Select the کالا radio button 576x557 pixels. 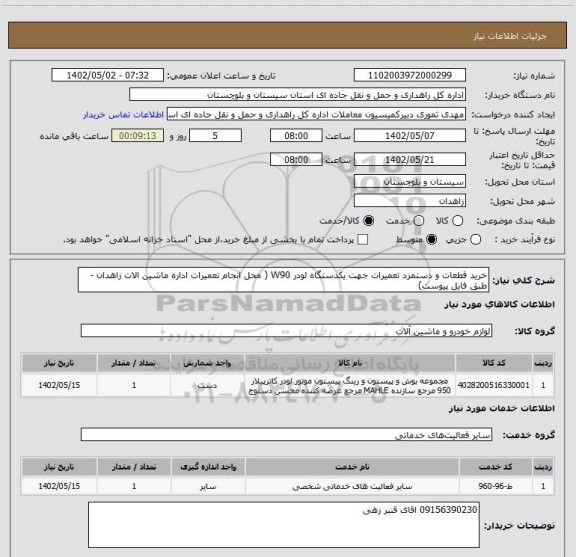pos(457,221)
